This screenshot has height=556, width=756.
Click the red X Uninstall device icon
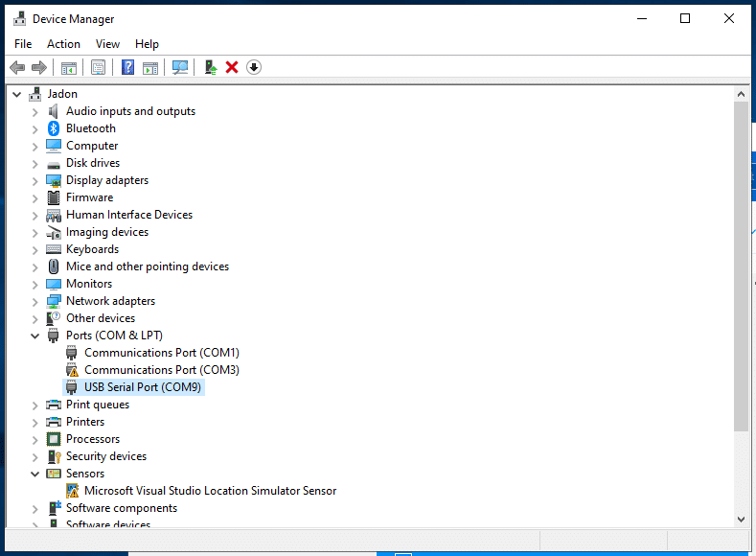click(232, 67)
